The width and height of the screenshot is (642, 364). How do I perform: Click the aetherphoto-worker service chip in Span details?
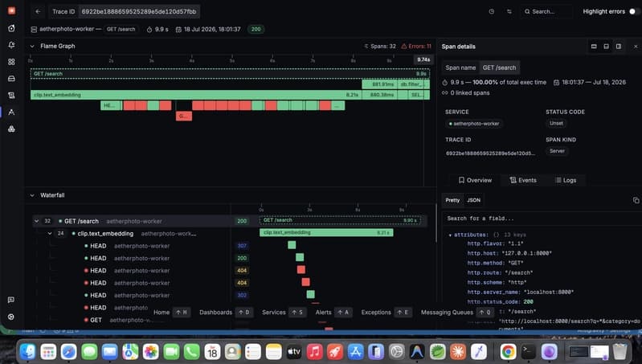point(475,124)
